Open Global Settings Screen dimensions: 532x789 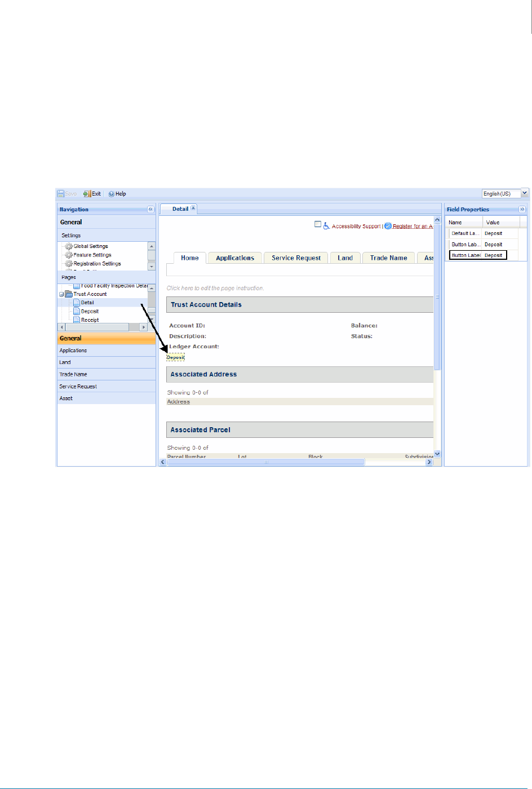coord(91,246)
